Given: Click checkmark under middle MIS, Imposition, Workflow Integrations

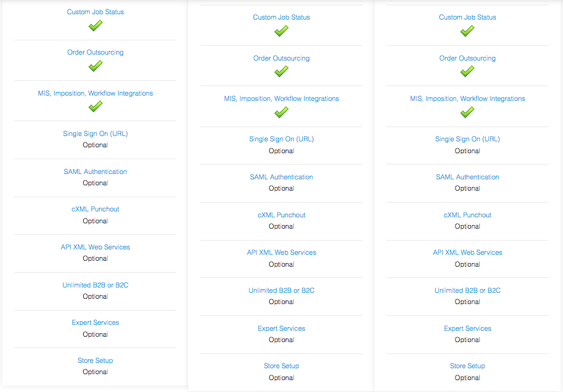Looking at the screenshot, I should 281,112.
